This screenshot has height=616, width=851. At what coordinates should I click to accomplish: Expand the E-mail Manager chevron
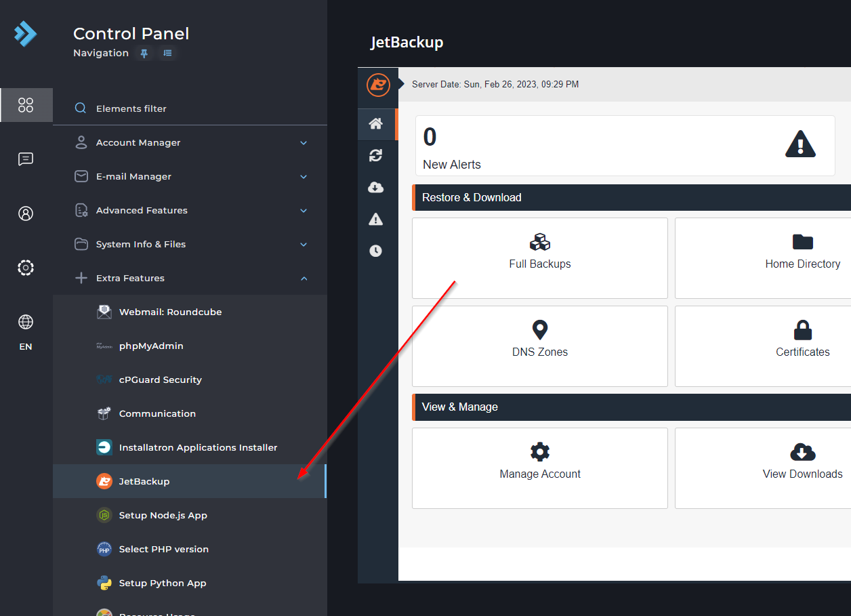pyautogui.click(x=304, y=177)
